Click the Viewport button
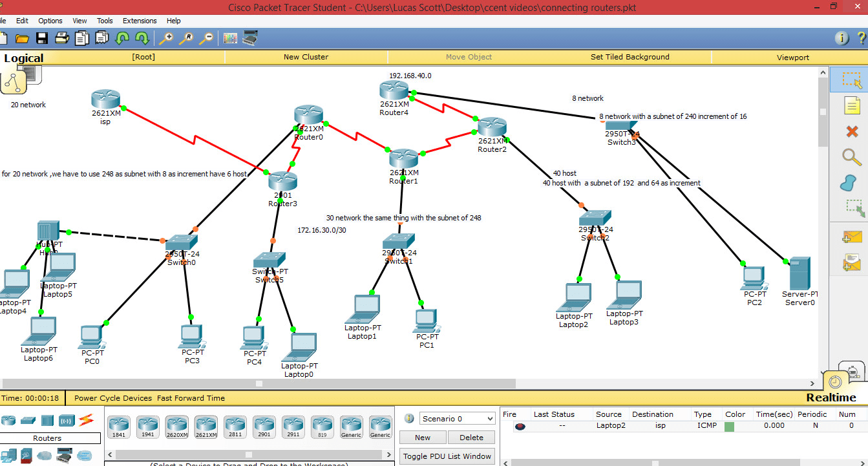 click(793, 58)
